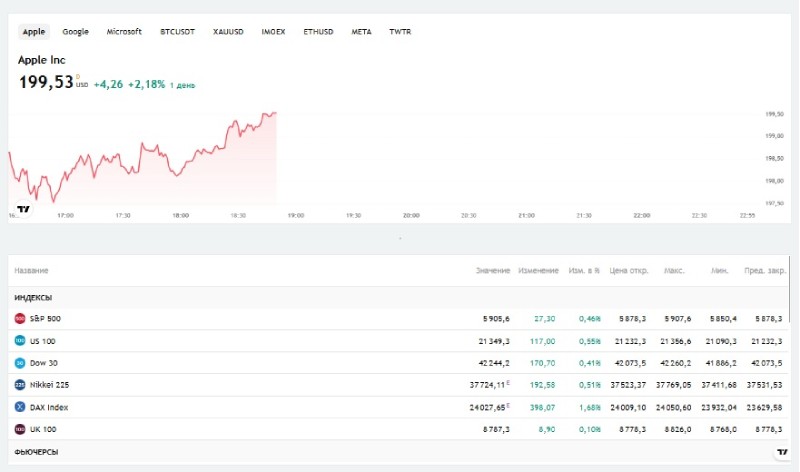Click the Изменение column header
The height and width of the screenshot is (472, 800).
[x=538, y=270]
